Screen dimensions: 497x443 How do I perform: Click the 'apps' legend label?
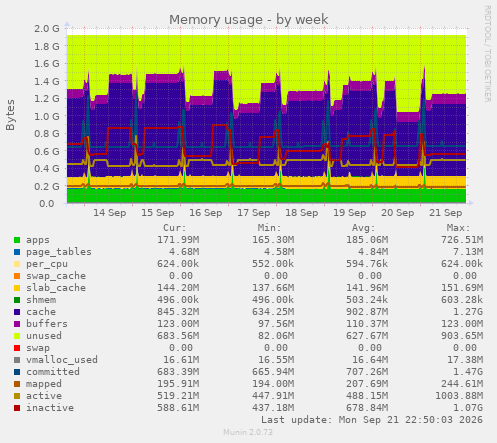38,240
